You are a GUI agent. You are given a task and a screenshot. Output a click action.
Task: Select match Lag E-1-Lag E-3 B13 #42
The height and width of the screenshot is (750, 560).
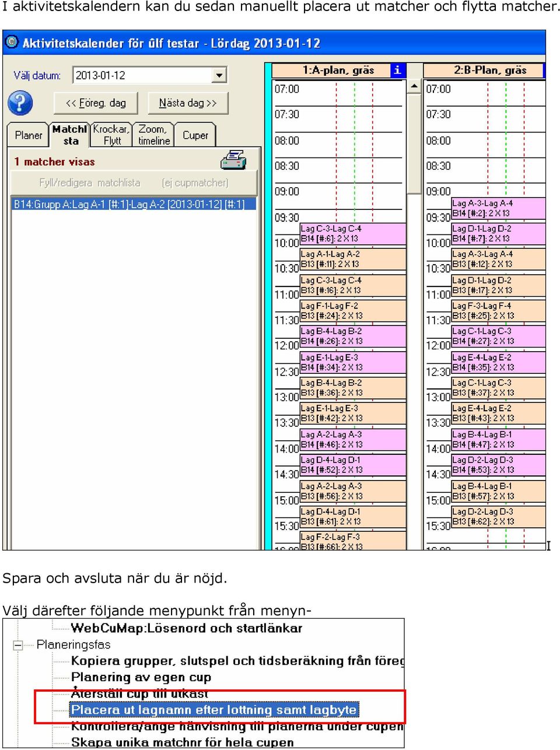(353, 413)
